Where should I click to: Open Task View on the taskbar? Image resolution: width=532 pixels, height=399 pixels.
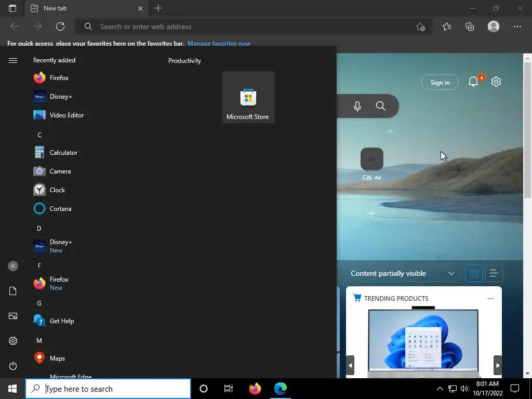point(229,389)
